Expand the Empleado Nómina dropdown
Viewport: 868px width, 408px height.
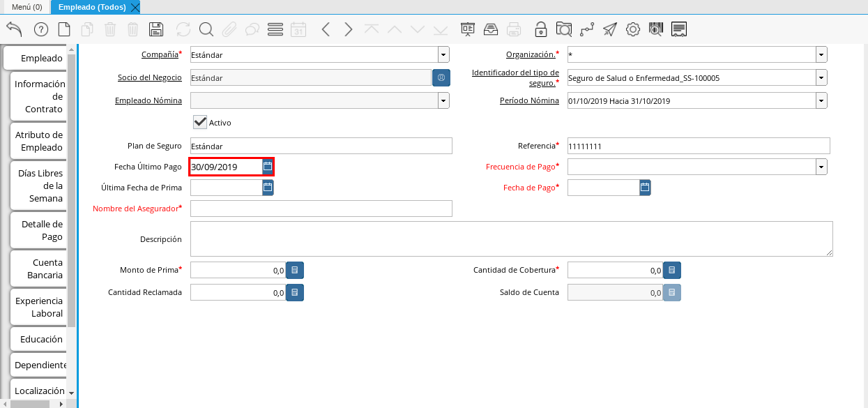443,100
